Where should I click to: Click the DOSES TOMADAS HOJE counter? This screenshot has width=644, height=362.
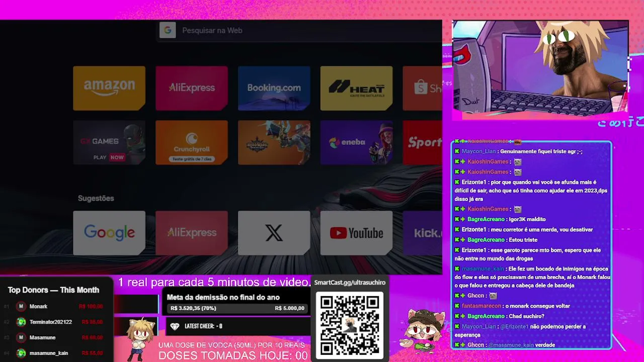(x=233, y=355)
